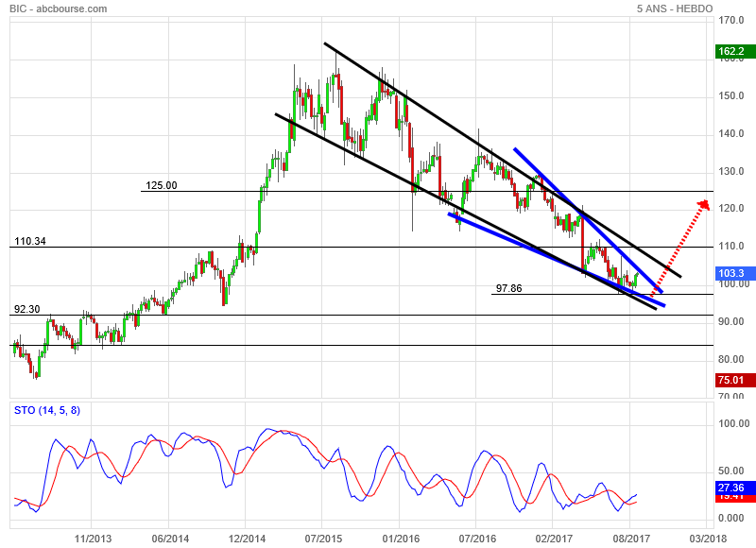The image size is (756, 548).
Task: Click the green 162.2 price tag
Action: click(735, 51)
